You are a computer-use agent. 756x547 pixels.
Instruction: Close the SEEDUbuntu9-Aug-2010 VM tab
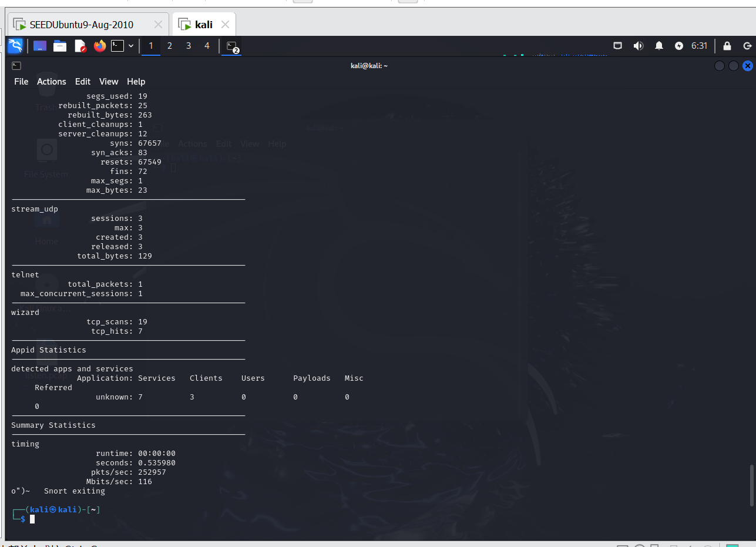tap(158, 25)
